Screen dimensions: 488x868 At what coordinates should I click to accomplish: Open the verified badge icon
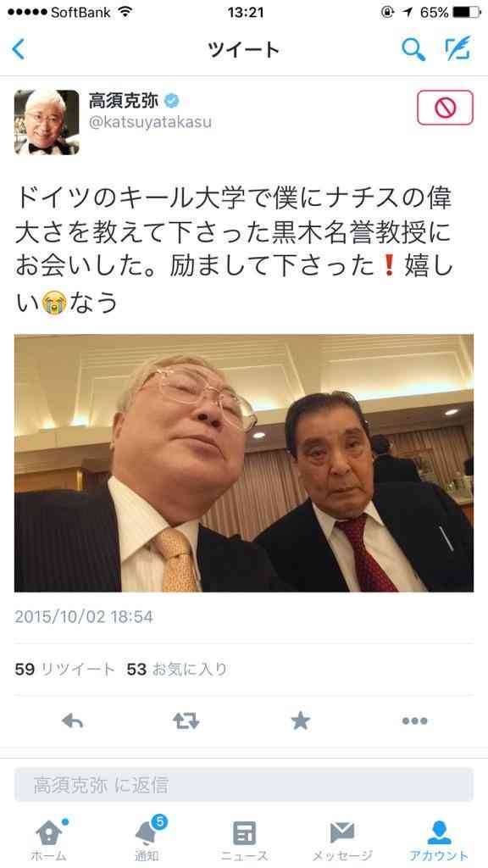tap(172, 101)
